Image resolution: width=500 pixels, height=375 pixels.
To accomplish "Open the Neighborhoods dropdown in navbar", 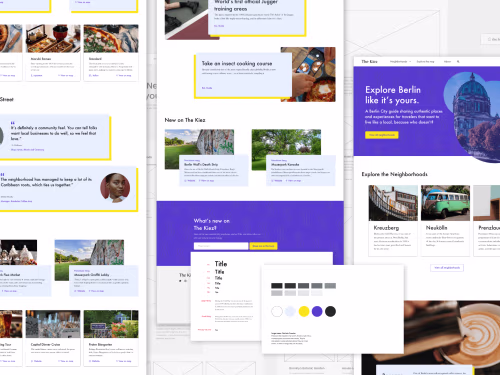I will [400, 62].
